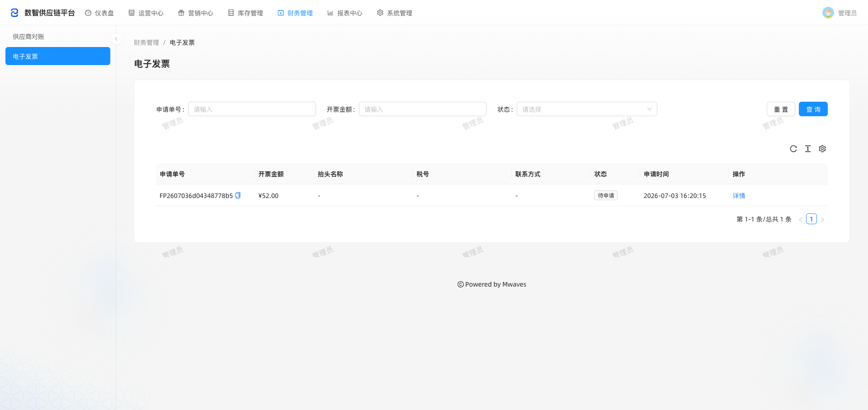Click the platform logo icon
Image resolution: width=868 pixels, height=410 pixels.
point(14,13)
